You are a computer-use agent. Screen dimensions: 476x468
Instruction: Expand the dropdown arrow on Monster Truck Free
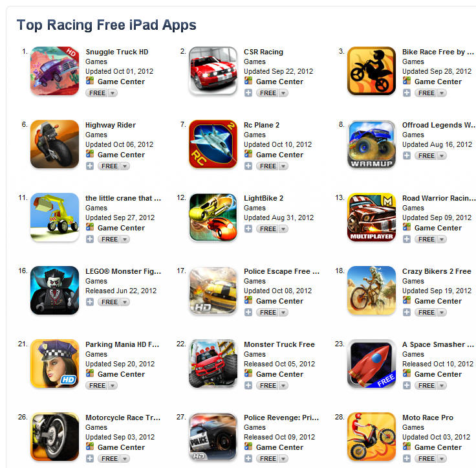tap(283, 386)
